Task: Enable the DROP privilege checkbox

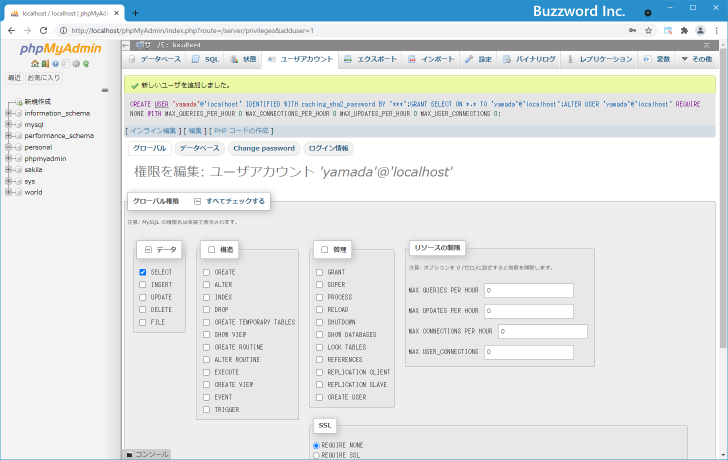Action: pyautogui.click(x=207, y=310)
